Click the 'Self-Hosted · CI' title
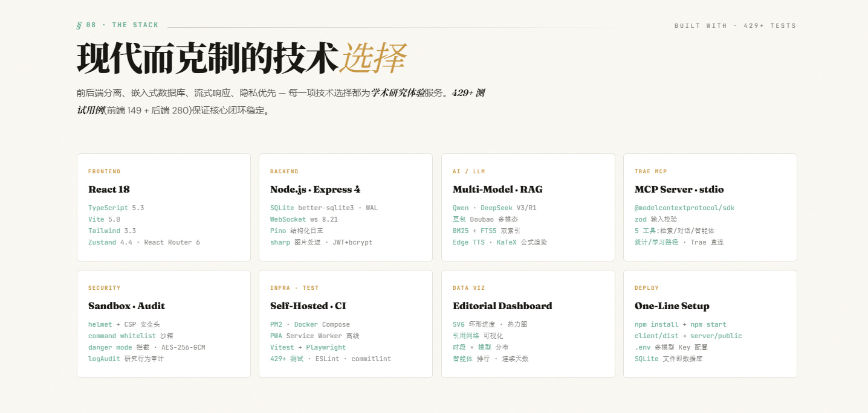Image resolution: width=868 pixels, height=413 pixels. click(x=308, y=306)
